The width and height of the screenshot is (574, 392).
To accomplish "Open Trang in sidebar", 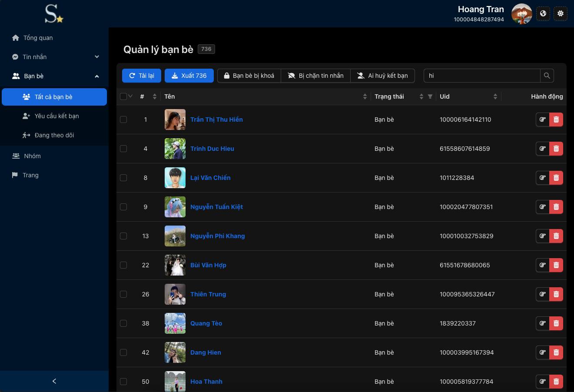I will [54, 175].
